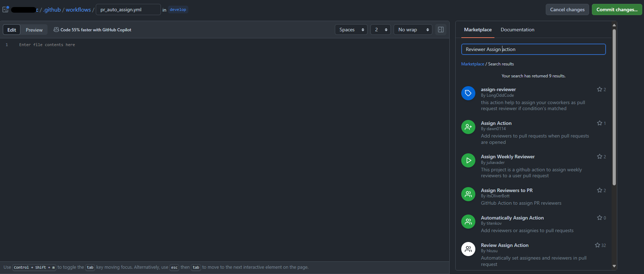Screen dimensions: 644x274
Task: Click the star icon for Assign Action
Action: point(599,123)
